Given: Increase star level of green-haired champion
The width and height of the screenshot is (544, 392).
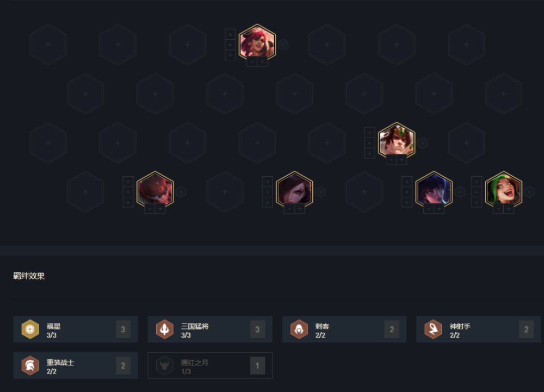Looking at the screenshot, I should pos(509,209).
